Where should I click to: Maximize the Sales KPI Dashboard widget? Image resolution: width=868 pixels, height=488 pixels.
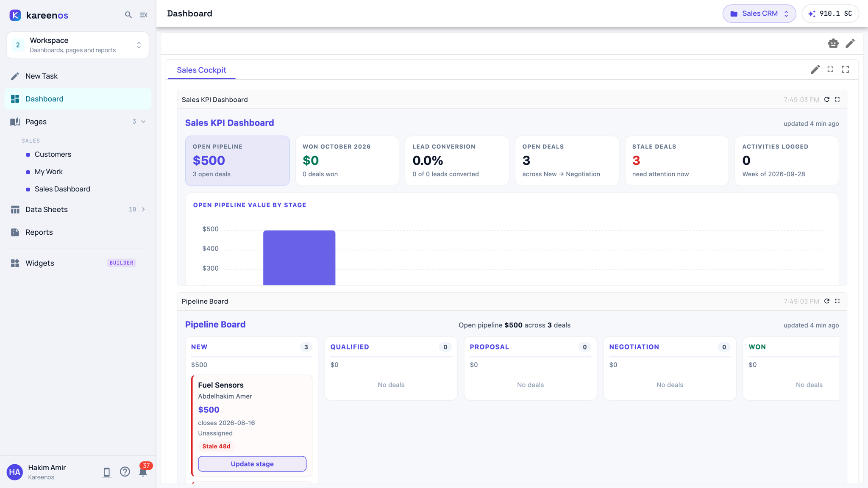click(837, 100)
